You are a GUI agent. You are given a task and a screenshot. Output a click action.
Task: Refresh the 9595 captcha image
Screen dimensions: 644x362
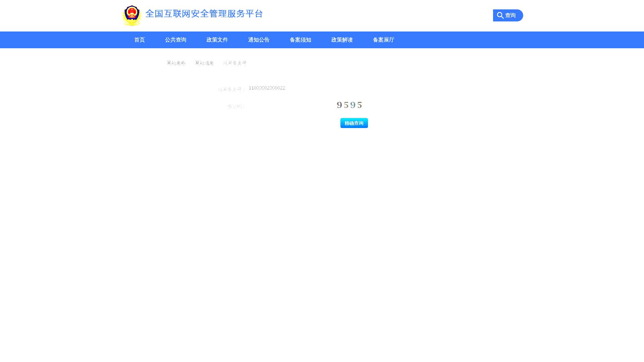point(350,105)
